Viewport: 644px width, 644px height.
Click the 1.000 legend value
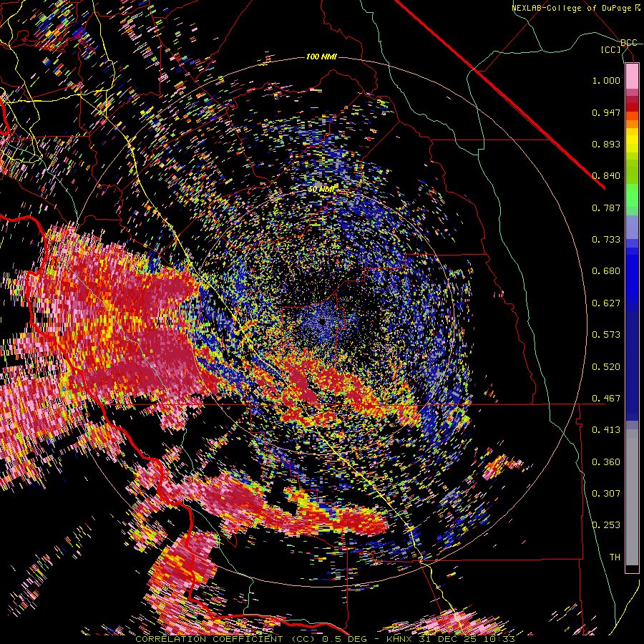tap(606, 80)
